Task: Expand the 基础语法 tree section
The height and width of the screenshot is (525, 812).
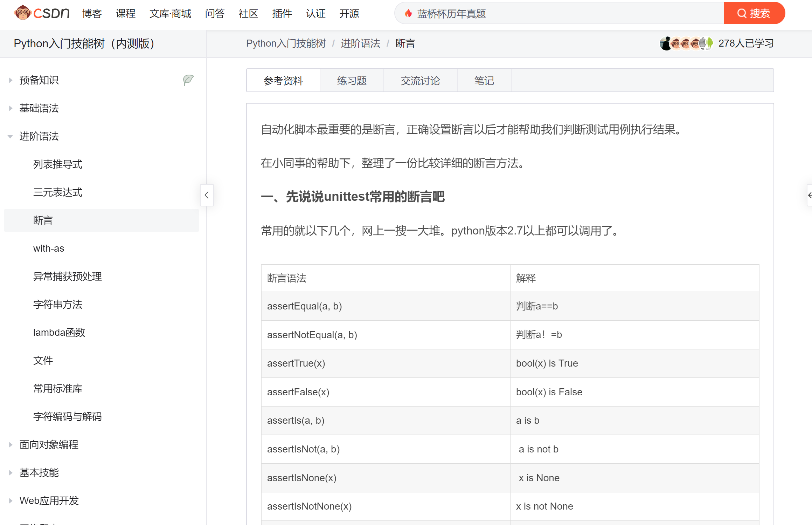Action: [11, 108]
